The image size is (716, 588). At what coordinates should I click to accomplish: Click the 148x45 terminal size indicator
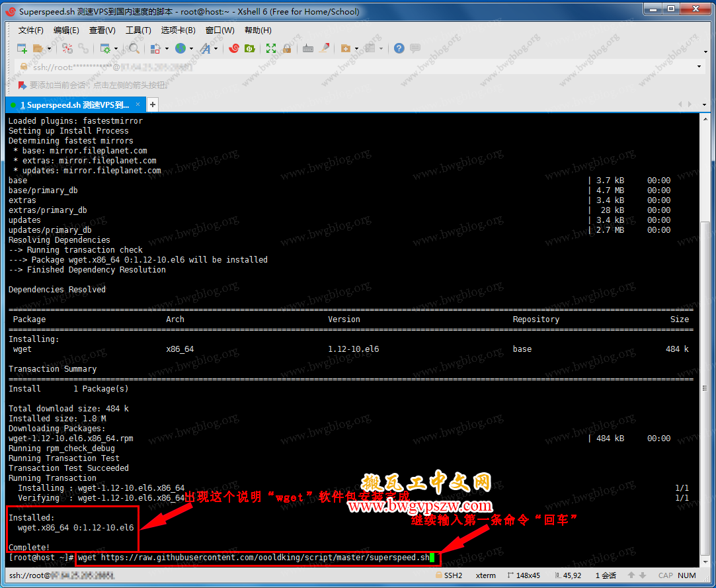524,575
